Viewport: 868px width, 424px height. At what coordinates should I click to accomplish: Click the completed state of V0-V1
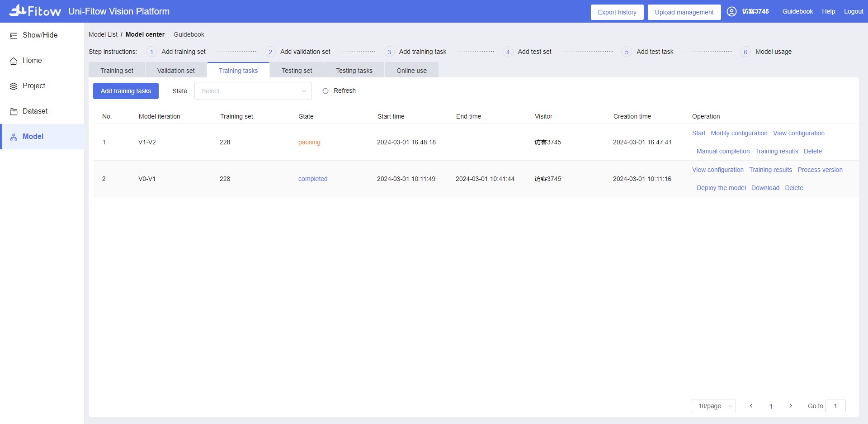(x=313, y=179)
